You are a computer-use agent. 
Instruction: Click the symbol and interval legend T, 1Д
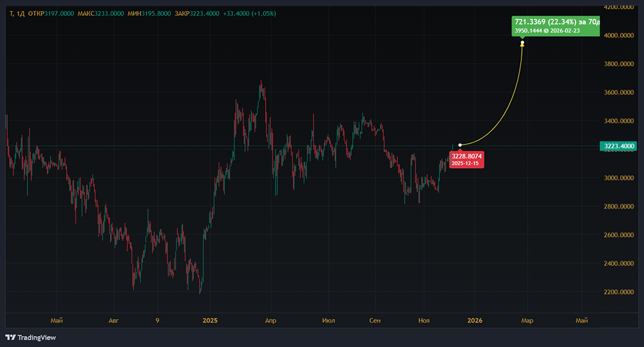click(x=17, y=14)
